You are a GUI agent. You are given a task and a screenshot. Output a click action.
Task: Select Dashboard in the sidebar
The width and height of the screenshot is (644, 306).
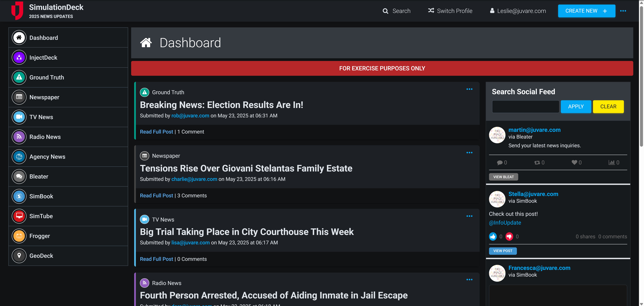(x=44, y=38)
